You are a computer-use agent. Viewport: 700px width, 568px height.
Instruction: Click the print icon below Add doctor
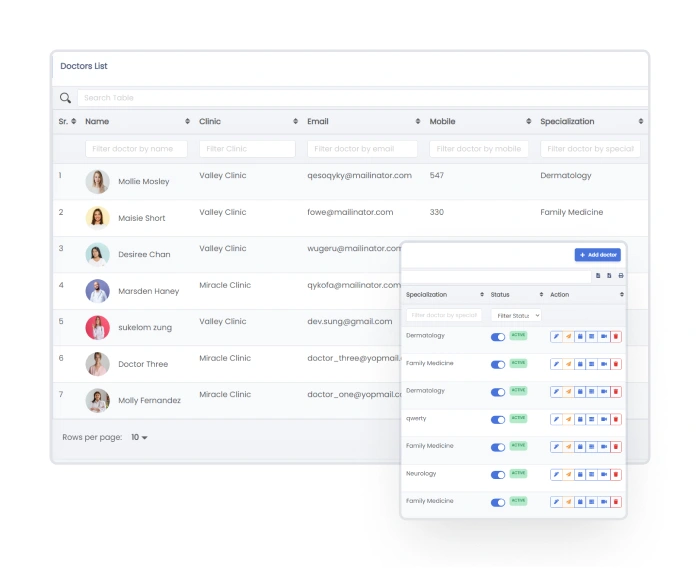point(620,275)
